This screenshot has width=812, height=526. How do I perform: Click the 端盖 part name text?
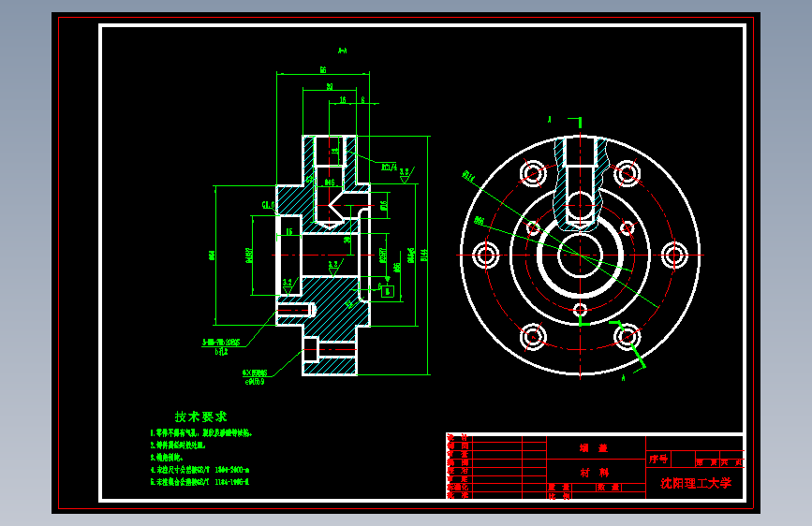pyautogui.click(x=594, y=447)
